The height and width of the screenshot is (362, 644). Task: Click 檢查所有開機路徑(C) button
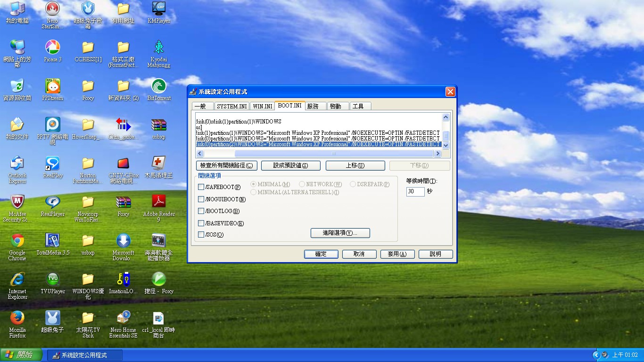coord(227,165)
